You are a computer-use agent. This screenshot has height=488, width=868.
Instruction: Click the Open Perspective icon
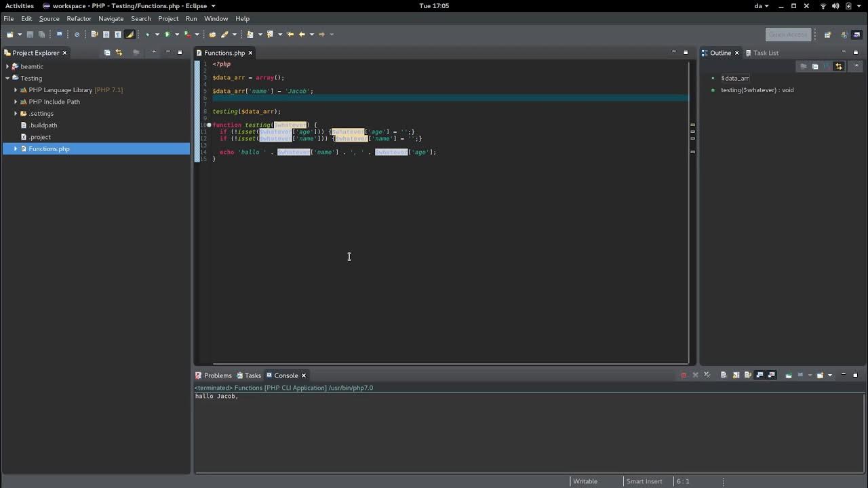(x=827, y=35)
